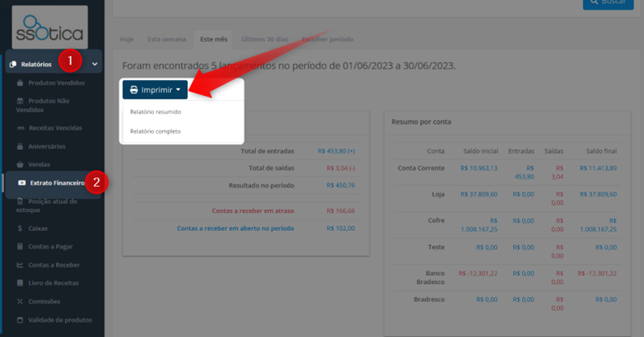
Task: Click the Vendas basket icon
Action: pyautogui.click(x=20, y=165)
